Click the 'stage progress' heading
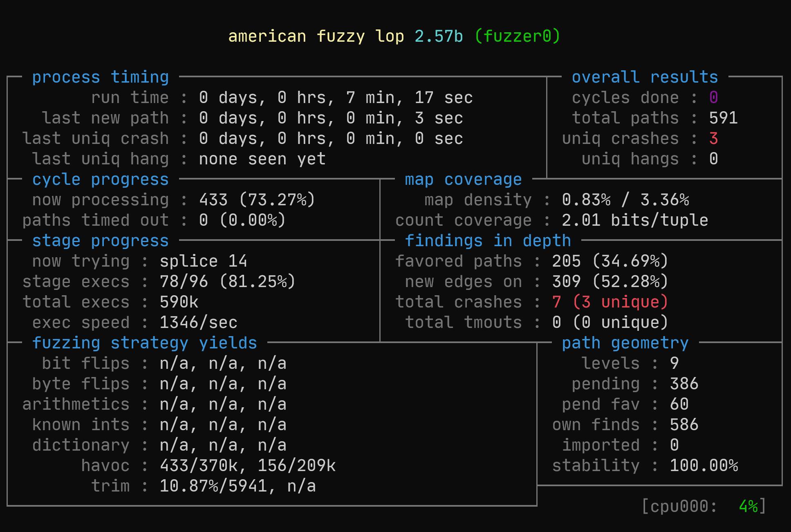Viewport: 791px width, 532px height. tap(100, 241)
